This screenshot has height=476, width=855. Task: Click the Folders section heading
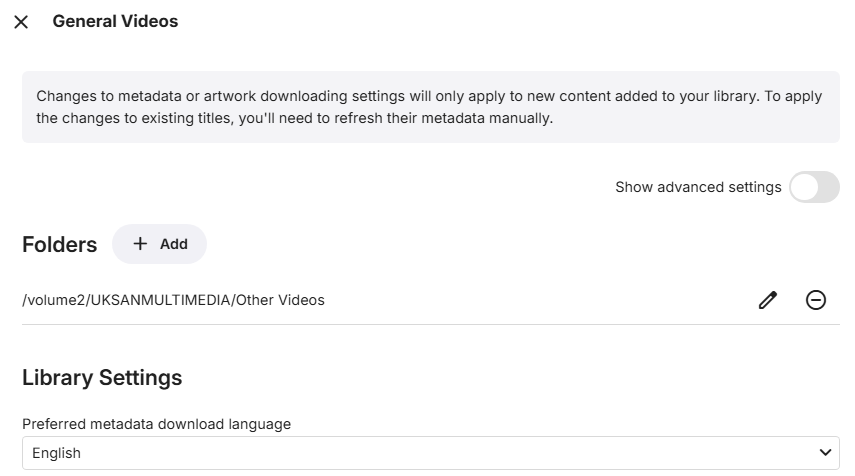point(60,245)
